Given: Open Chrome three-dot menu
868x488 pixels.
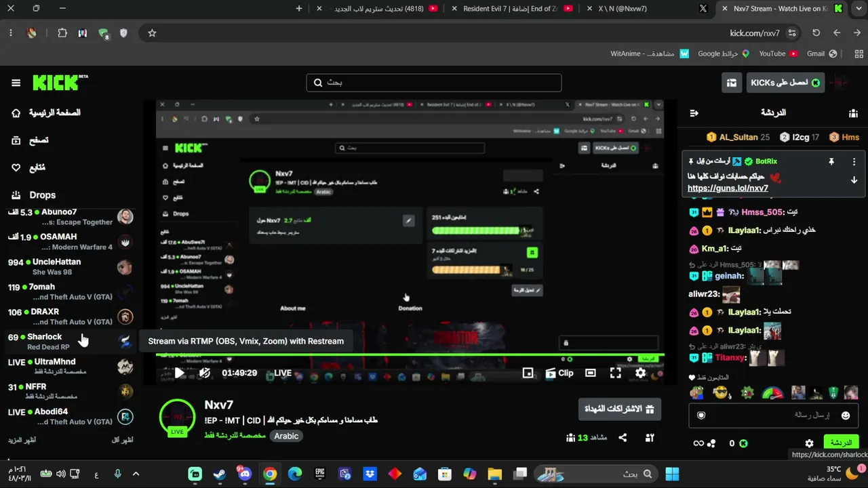Looking at the screenshot, I should point(11,33).
